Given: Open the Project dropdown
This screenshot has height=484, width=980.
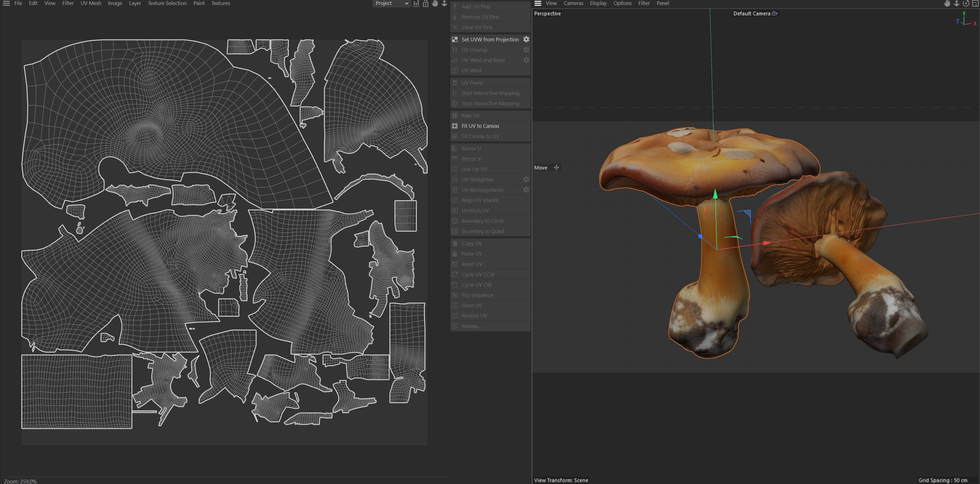Looking at the screenshot, I should 391,3.
